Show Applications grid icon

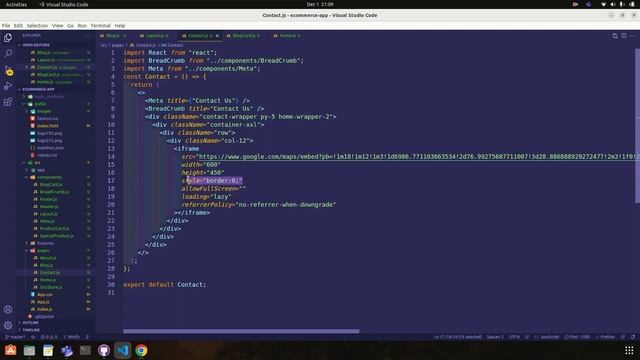(629, 350)
